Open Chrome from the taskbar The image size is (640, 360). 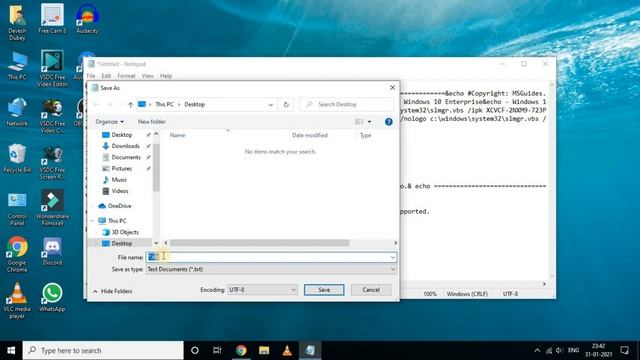pyautogui.click(x=241, y=350)
